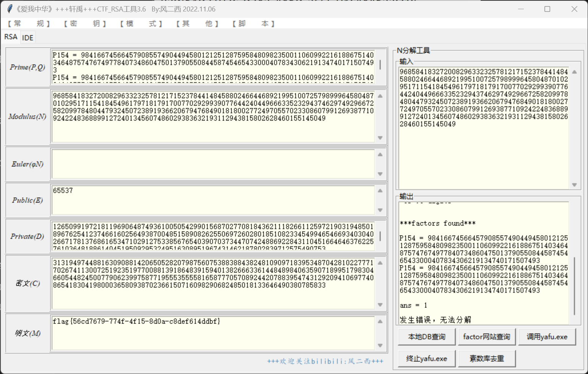This screenshot has width=588, height=374.
Task: Close the CTF_RSA工具 window
Action: coord(574,9)
